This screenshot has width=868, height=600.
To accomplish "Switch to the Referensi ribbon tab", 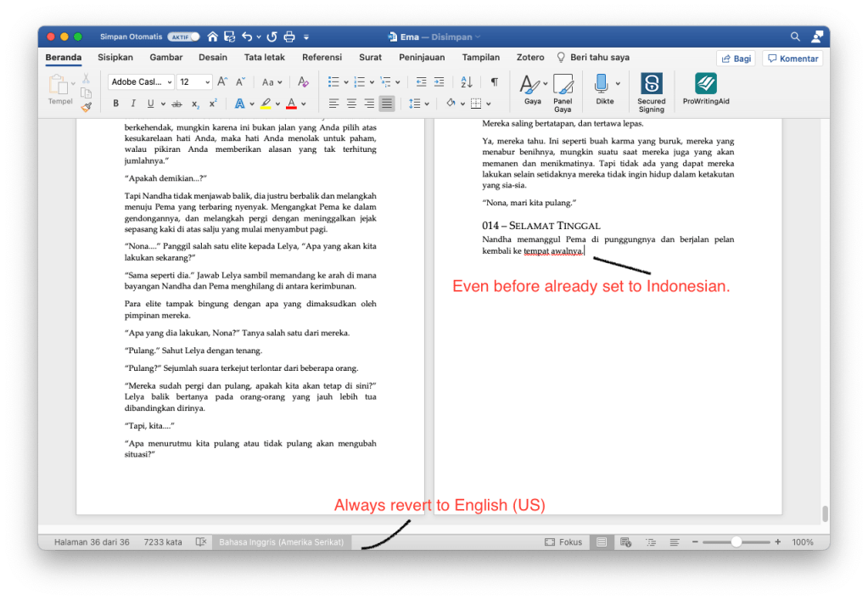I will [x=322, y=58].
